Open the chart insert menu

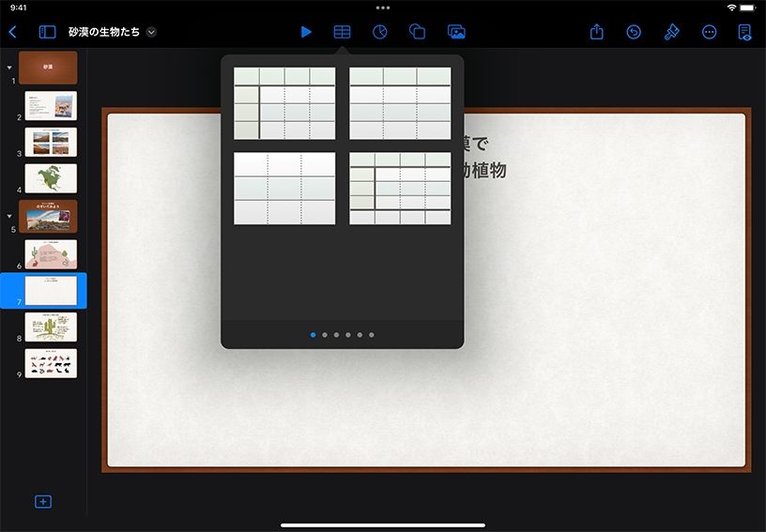380,32
